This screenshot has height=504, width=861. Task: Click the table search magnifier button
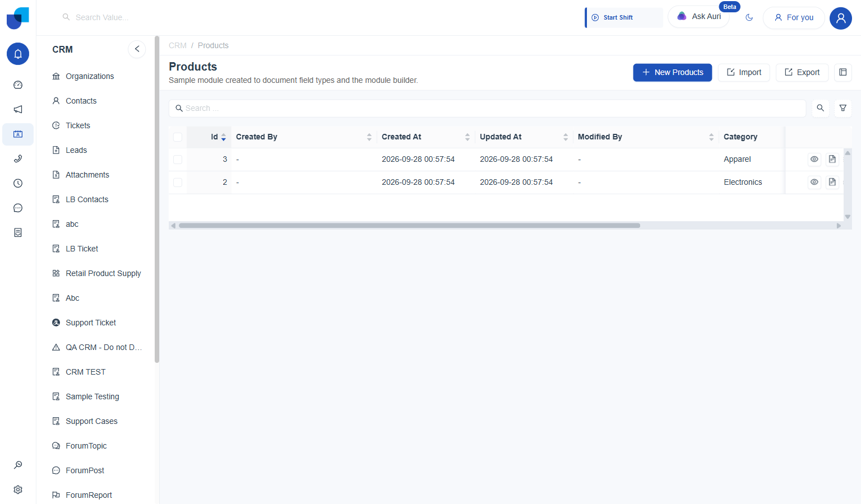[x=820, y=108]
